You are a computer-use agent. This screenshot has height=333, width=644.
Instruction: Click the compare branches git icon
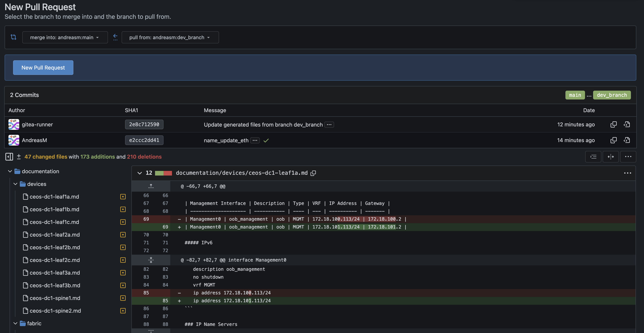click(x=13, y=37)
